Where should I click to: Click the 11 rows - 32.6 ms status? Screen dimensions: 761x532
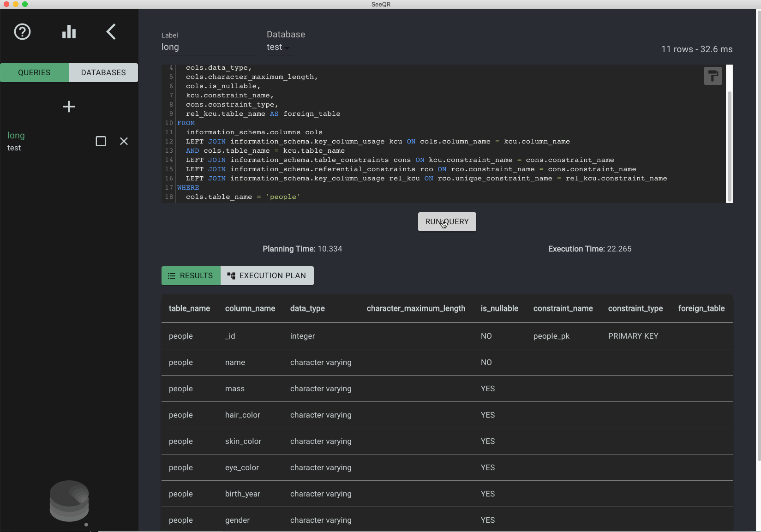point(697,49)
